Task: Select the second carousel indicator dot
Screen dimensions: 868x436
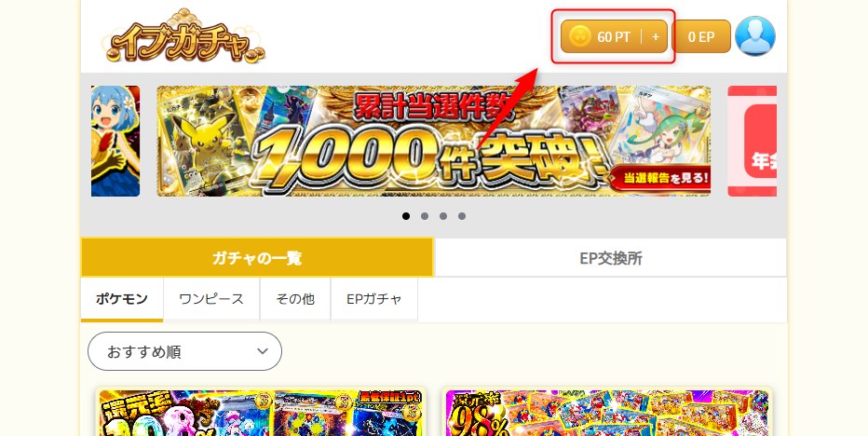Action: pyautogui.click(x=425, y=216)
